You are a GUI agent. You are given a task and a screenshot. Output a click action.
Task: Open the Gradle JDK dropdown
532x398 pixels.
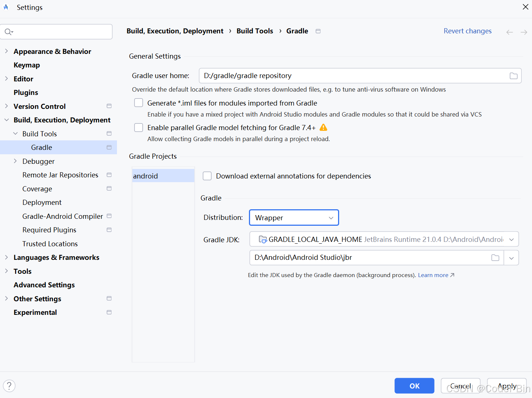pyautogui.click(x=512, y=239)
